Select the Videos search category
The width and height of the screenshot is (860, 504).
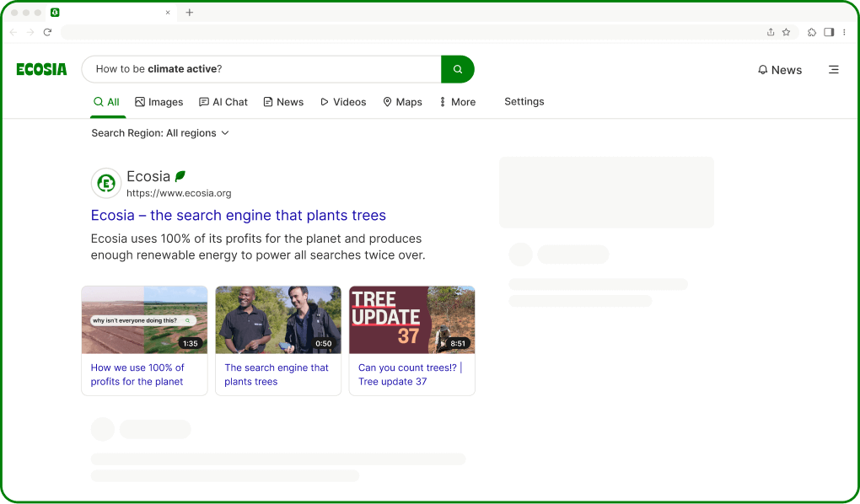click(342, 101)
